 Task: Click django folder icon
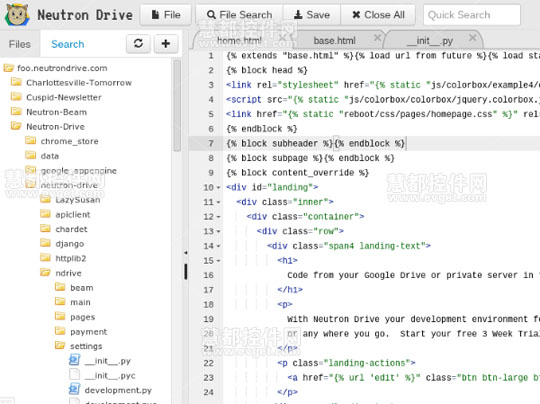point(45,243)
